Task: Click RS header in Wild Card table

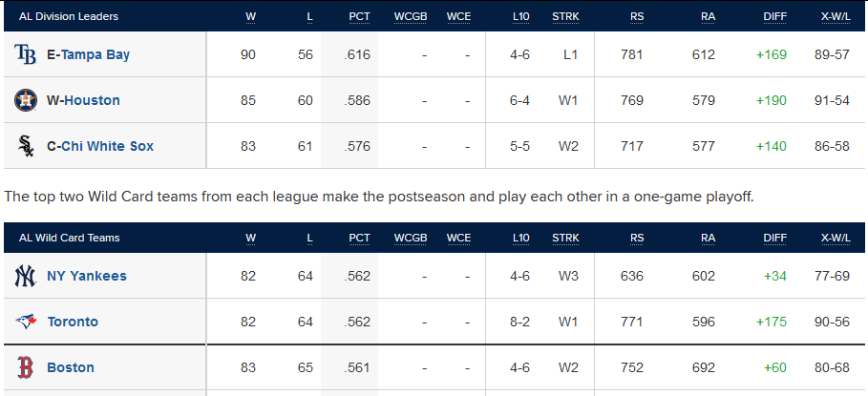Action: [637, 238]
